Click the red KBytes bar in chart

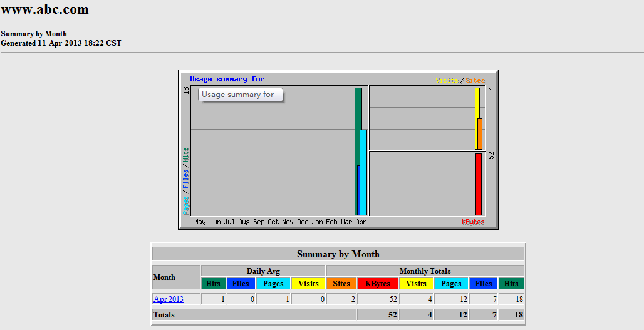pyautogui.click(x=479, y=184)
